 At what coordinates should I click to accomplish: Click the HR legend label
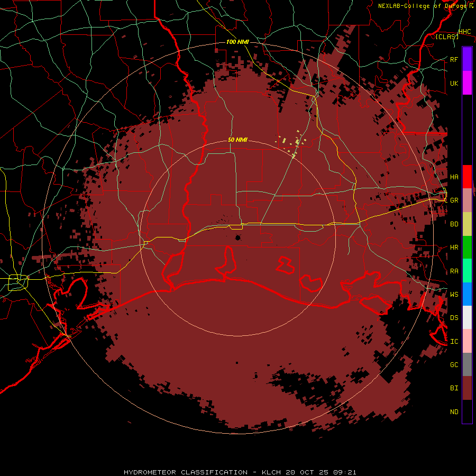[x=454, y=248]
